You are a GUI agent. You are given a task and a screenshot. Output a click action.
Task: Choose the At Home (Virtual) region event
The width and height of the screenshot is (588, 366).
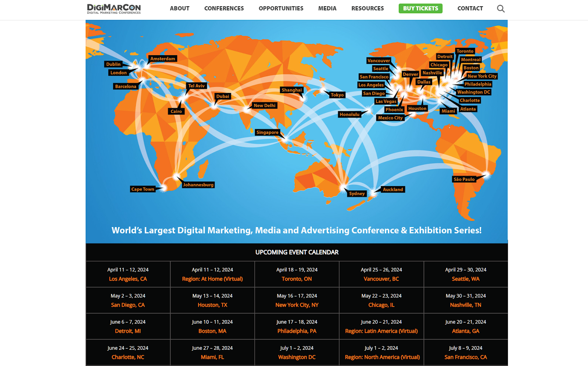point(212,279)
